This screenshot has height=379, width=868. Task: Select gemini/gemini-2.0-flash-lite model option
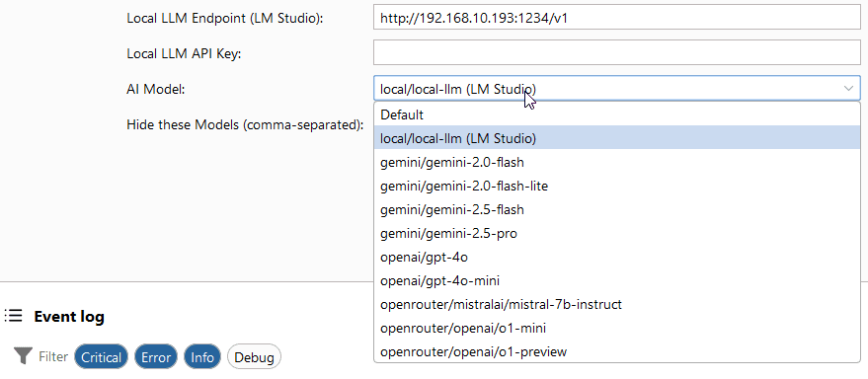[617, 186]
